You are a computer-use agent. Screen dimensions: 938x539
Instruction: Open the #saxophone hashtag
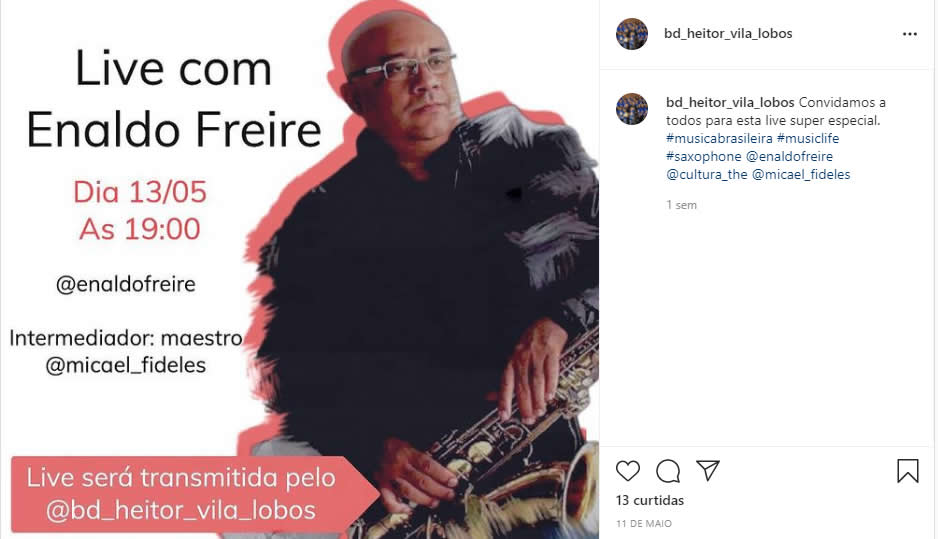click(704, 156)
